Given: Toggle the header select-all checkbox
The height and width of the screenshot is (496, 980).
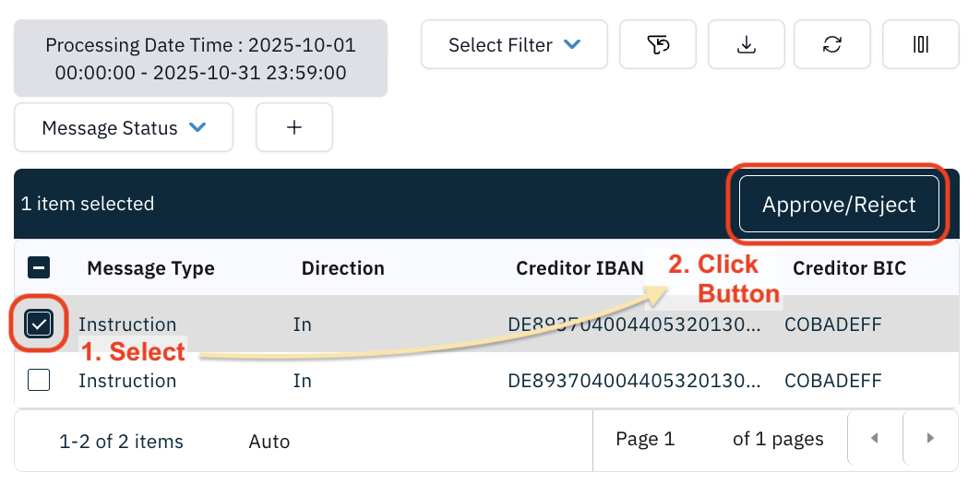Looking at the screenshot, I should pos(39,268).
